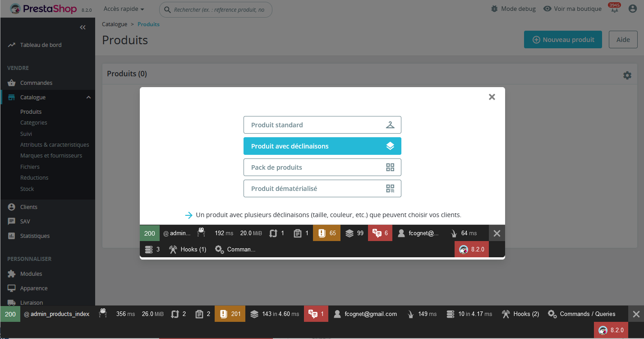The width and height of the screenshot is (644, 339).
Task: Open products list settings gear
Action: pyautogui.click(x=627, y=75)
